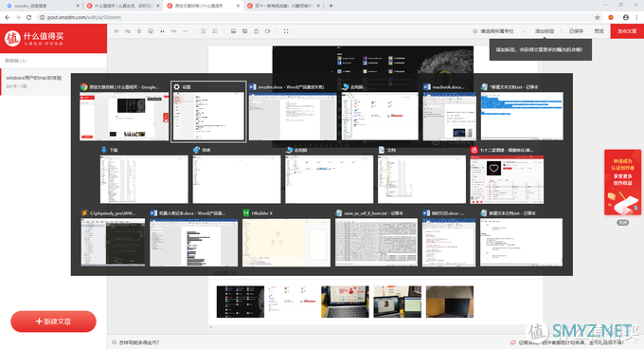Switch to save_as_utf_8_bom.txt Notepad window

(x=376, y=238)
